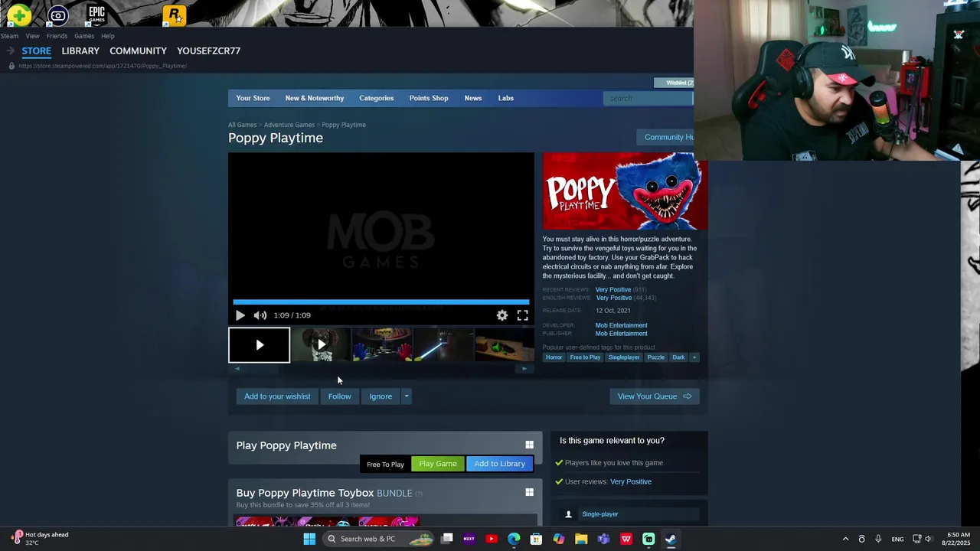Open the View menu
980x551 pixels.
(x=32, y=36)
